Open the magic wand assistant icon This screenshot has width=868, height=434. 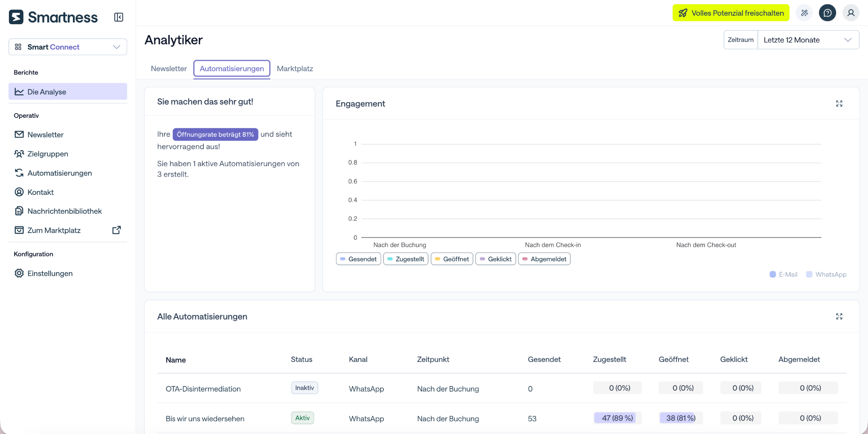pos(804,13)
